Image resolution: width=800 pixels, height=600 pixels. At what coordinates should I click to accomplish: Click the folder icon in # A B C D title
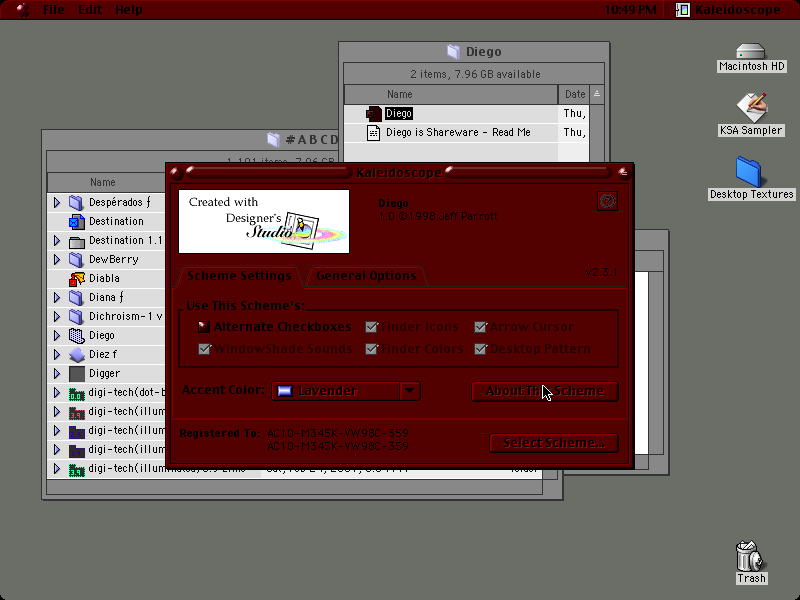(x=273, y=139)
